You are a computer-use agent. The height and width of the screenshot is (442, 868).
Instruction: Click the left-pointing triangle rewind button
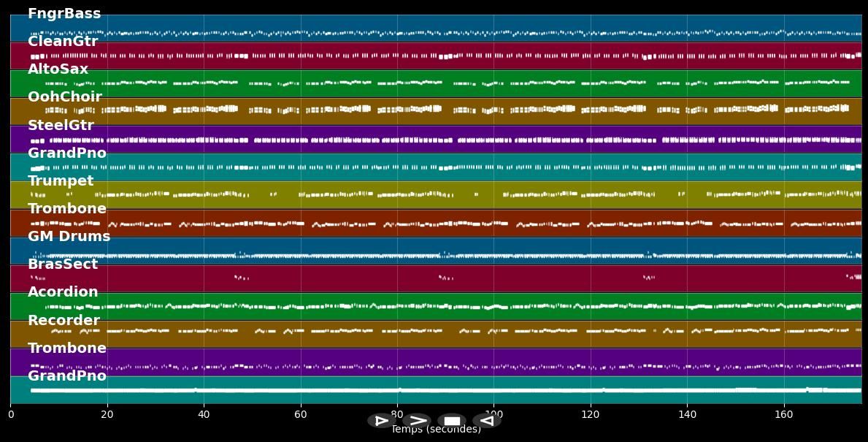point(487,421)
